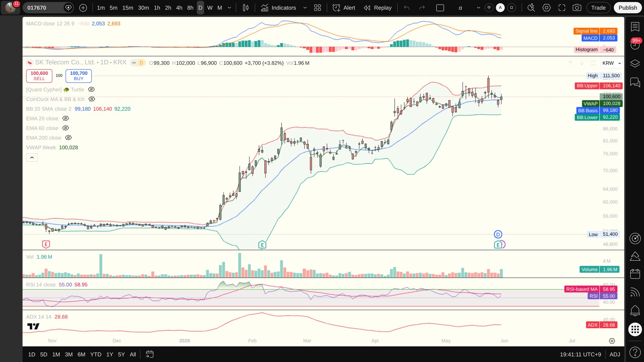Enter fullscreen mode
644x362 pixels.
click(561, 8)
